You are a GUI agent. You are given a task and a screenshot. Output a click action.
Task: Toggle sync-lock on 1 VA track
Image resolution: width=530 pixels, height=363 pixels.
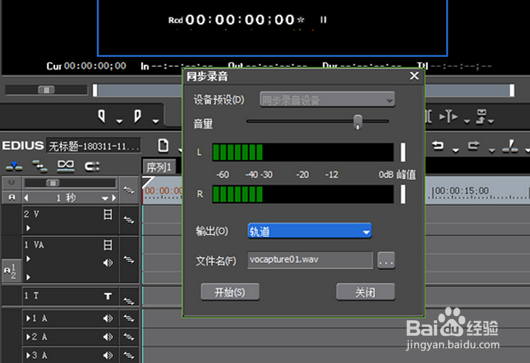tap(128, 260)
